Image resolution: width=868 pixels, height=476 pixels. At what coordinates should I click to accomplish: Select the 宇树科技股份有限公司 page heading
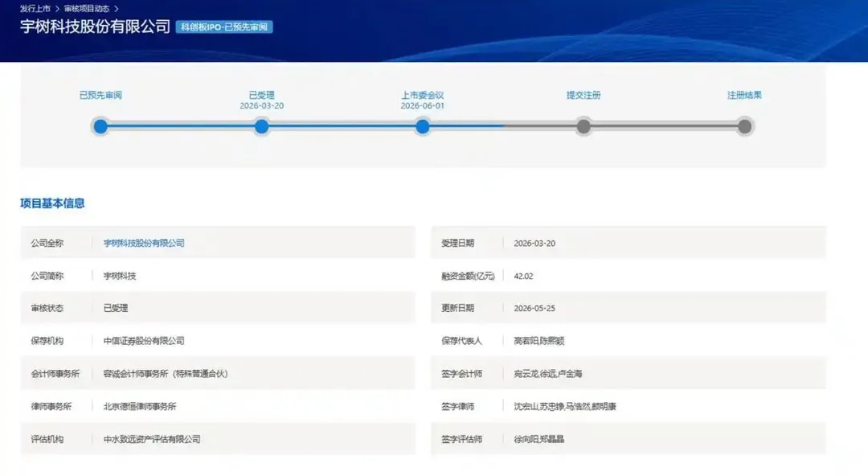pos(95,27)
